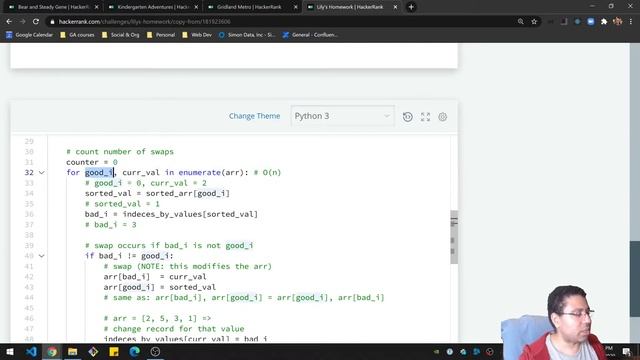The image size is (640, 360).
Task: Reset code with the history icon
Action: [x=407, y=117]
